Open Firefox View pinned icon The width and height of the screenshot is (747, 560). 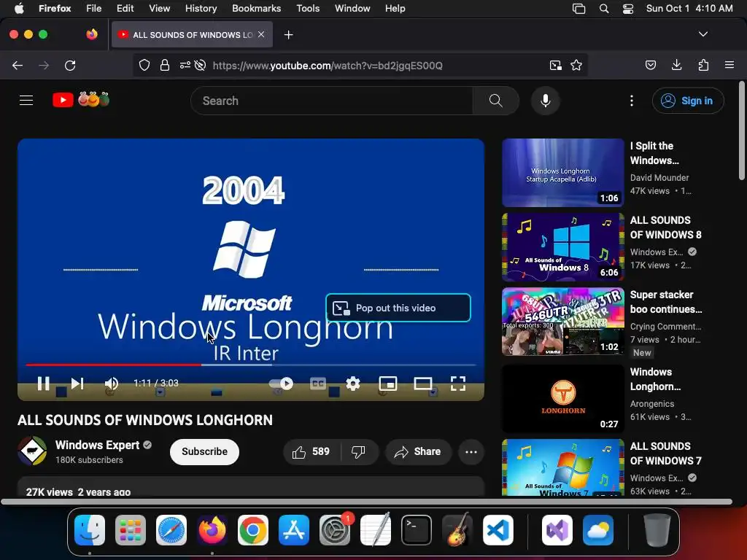pyautogui.click(x=91, y=34)
